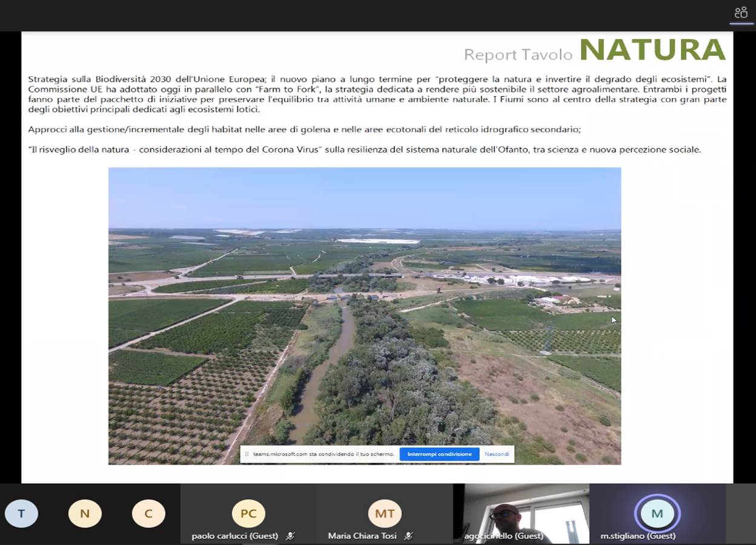Click the drag handle on sharing notification bar

(247, 454)
